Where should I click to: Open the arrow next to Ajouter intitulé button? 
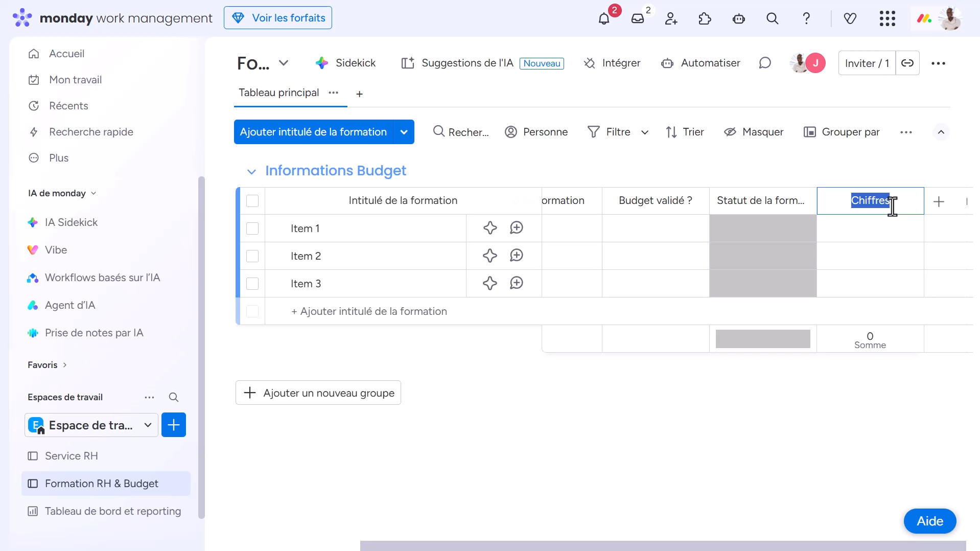pos(404,132)
